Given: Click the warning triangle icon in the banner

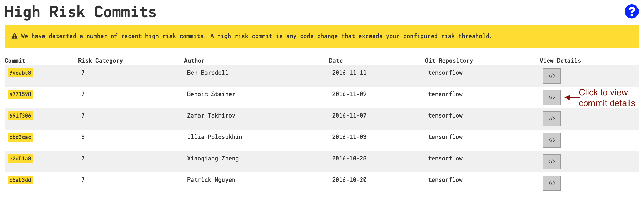Looking at the screenshot, I should (x=15, y=36).
